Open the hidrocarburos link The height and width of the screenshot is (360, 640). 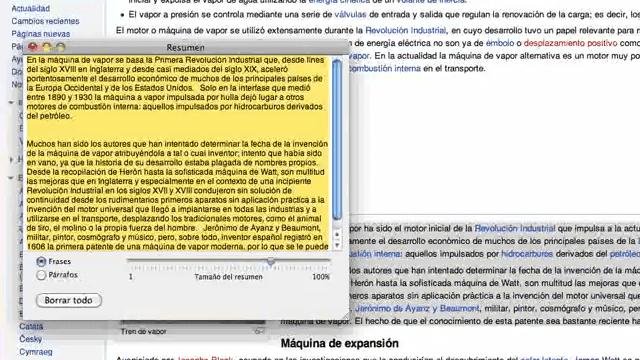pos(527,253)
